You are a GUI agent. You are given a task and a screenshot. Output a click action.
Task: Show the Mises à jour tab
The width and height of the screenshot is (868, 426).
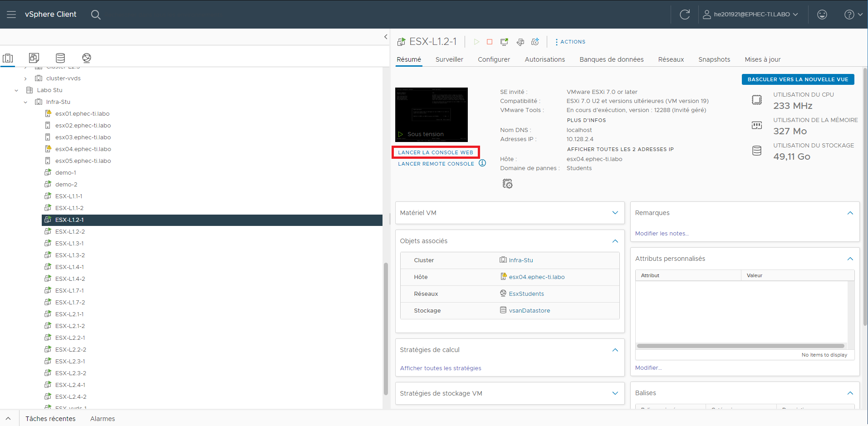coord(762,59)
